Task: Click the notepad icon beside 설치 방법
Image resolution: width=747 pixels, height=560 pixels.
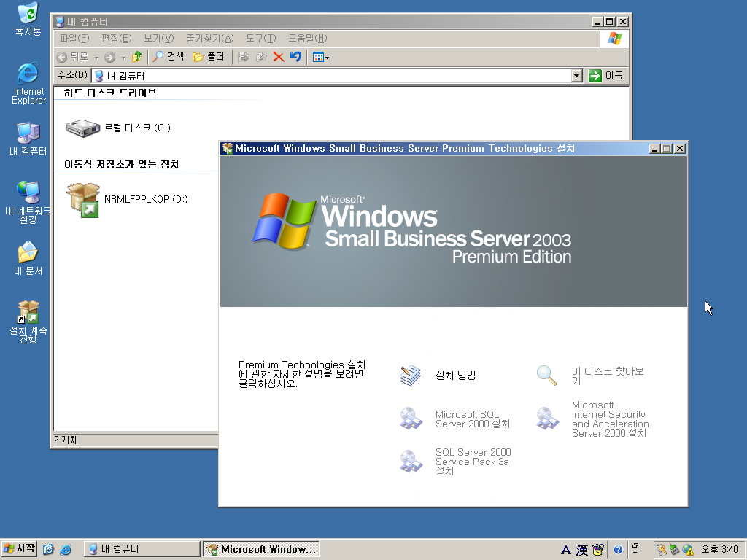Action: point(411,376)
